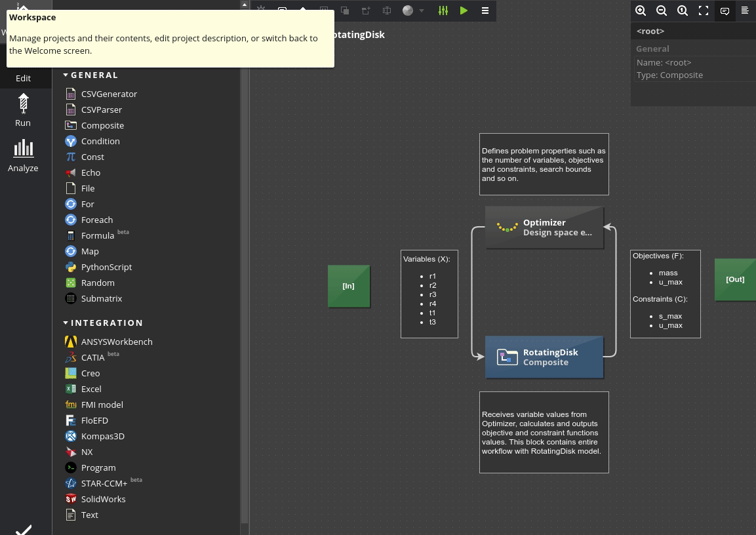Screen dimensions: 756x535
Task: Select the PythonScript block
Action: pos(98,267)
